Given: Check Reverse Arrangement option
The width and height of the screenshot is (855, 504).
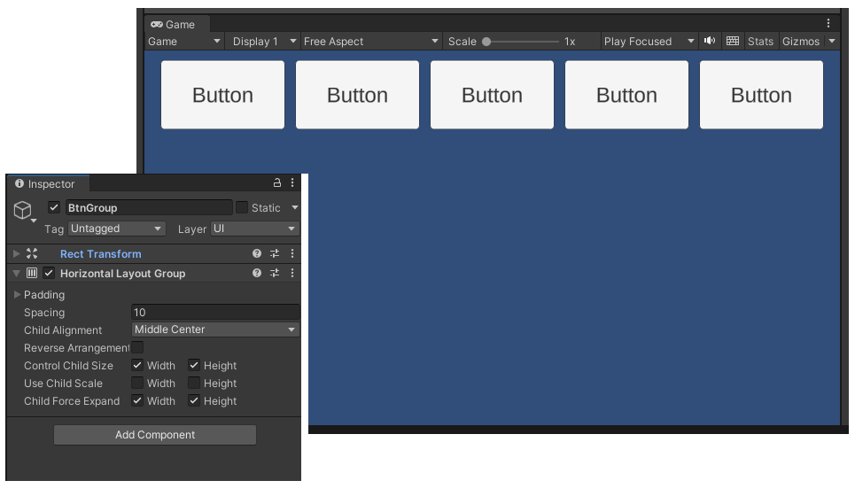Looking at the screenshot, I should (x=137, y=347).
